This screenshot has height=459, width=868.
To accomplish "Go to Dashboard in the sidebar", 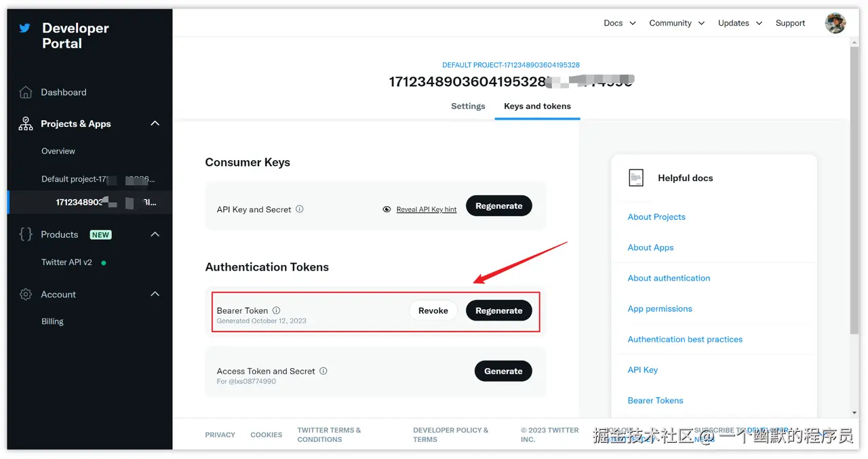I will 64,92.
